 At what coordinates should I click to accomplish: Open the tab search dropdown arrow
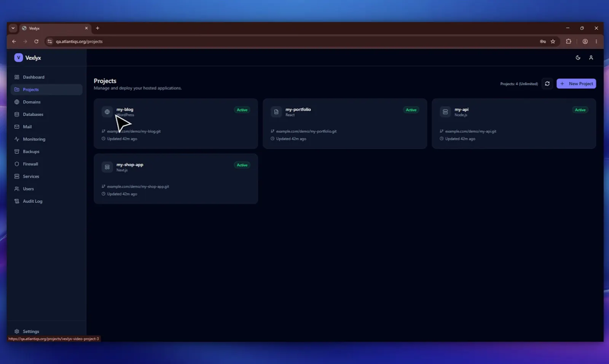pos(13,28)
